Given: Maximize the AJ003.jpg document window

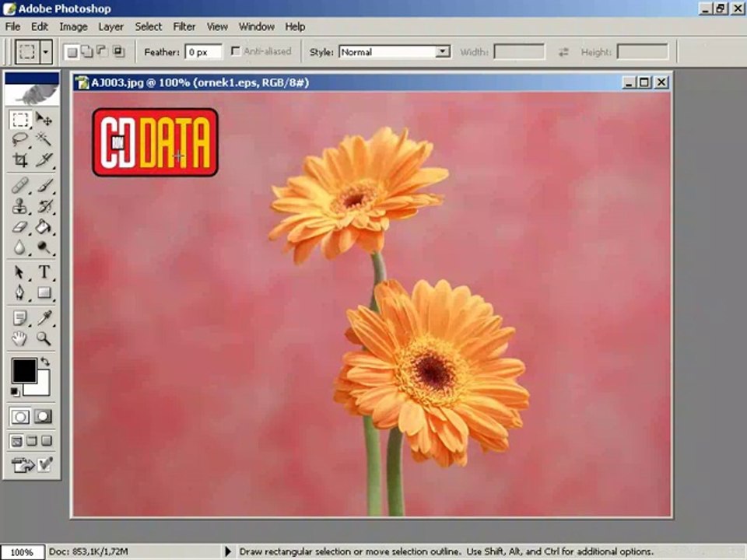Looking at the screenshot, I should click(644, 82).
